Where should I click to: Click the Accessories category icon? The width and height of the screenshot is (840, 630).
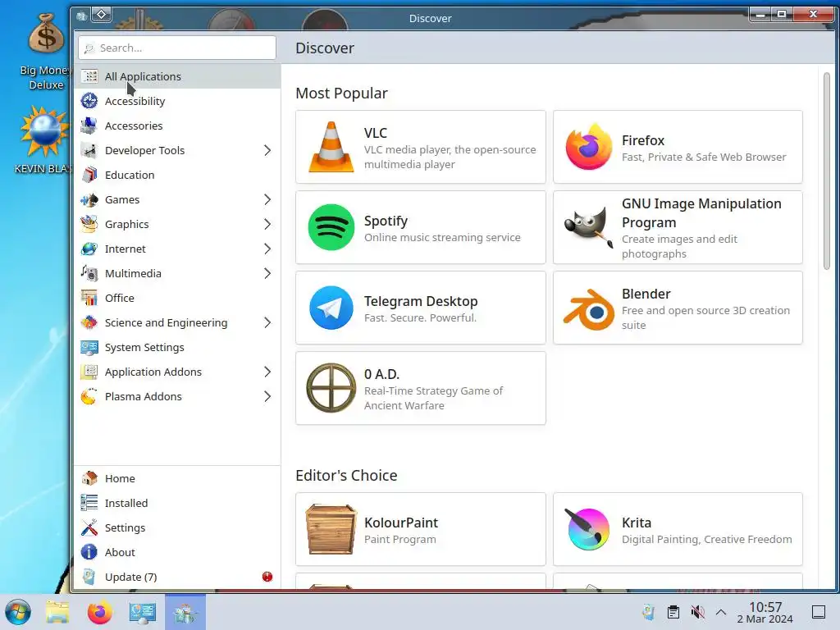coord(89,126)
